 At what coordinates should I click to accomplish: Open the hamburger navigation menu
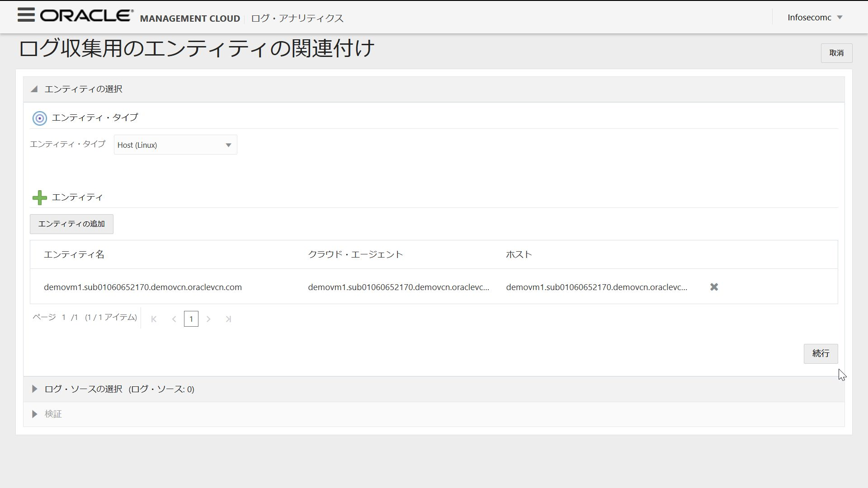pyautogui.click(x=26, y=15)
